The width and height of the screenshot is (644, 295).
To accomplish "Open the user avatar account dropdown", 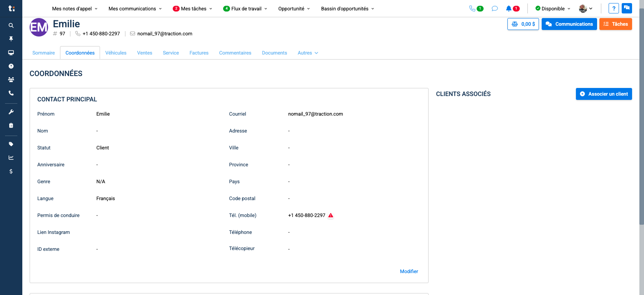I will point(586,8).
